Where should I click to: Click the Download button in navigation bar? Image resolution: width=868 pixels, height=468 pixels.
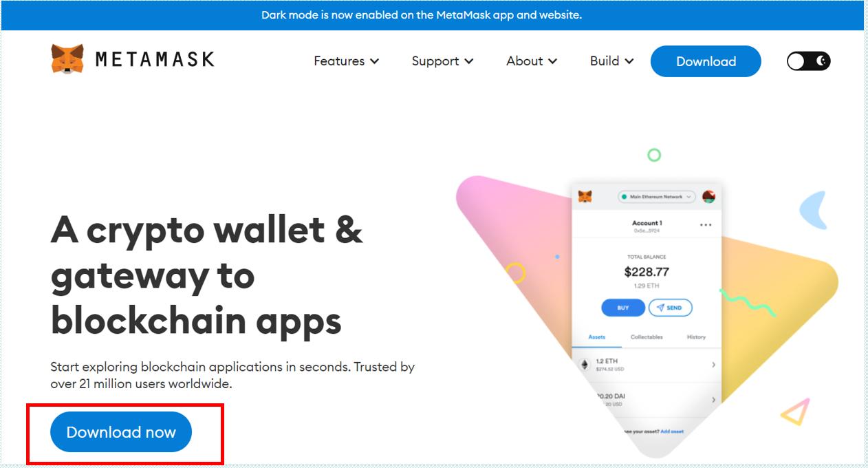[706, 61]
